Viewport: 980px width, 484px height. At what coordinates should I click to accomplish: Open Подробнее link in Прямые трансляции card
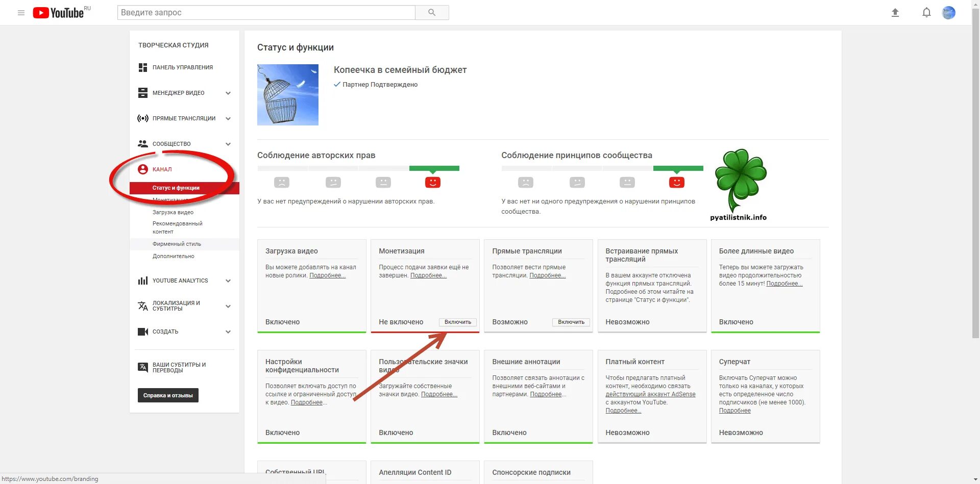548,275
